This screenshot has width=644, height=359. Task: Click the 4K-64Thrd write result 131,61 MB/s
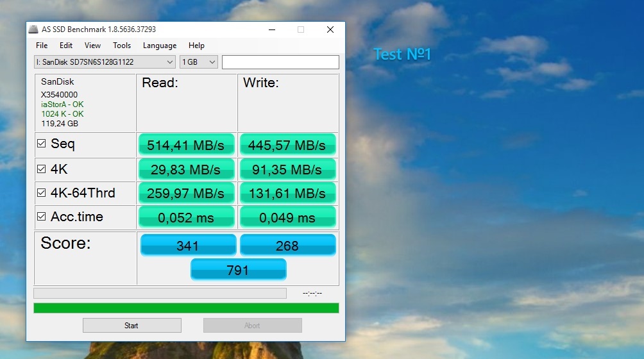click(287, 193)
